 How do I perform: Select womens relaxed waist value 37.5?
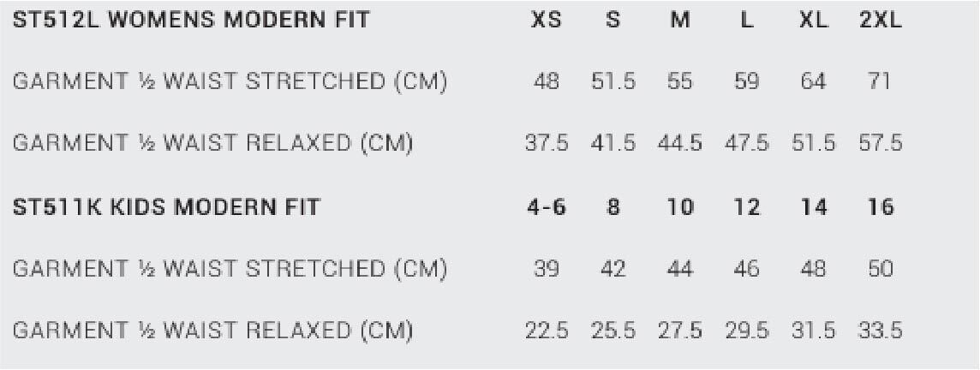click(x=547, y=144)
